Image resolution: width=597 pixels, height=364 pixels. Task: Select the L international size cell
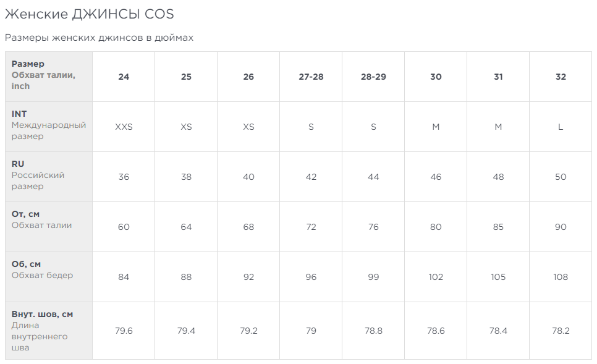click(x=561, y=127)
